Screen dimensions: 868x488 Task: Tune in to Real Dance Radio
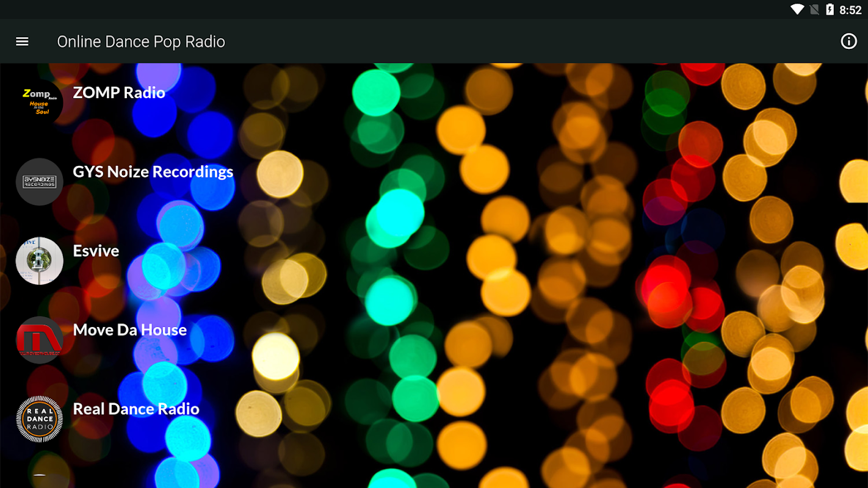click(x=136, y=409)
